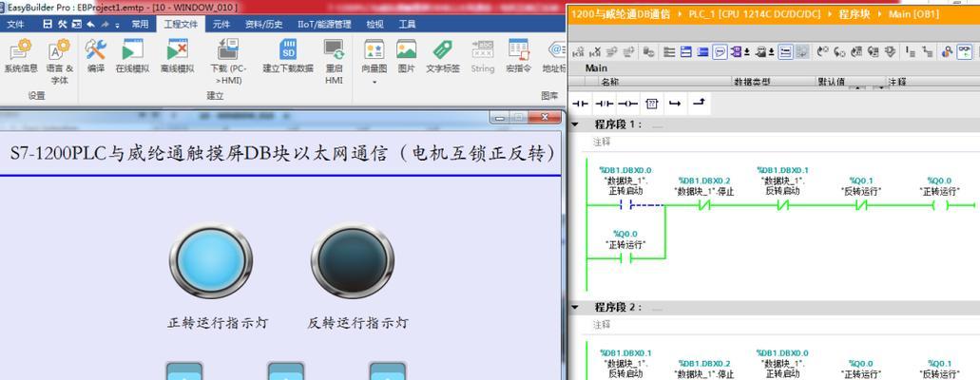This screenshot has width=980, height=380.
Task: Click the 程序块 breadcrumb
Action: [x=854, y=13]
